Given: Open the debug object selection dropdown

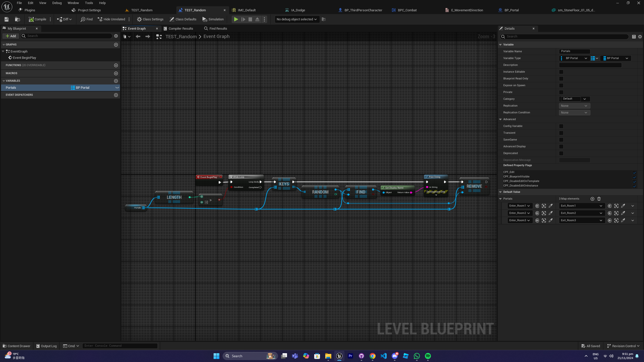Looking at the screenshot, I should [297, 19].
